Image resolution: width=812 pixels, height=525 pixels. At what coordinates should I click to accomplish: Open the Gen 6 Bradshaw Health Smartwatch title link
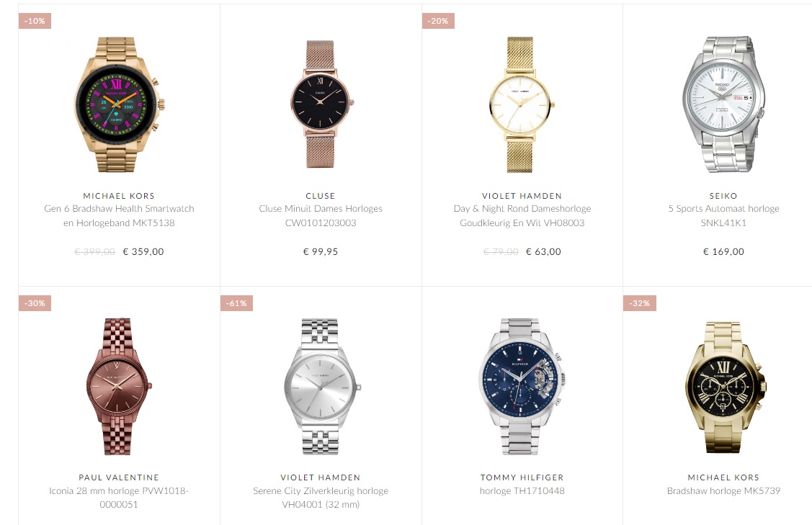tap(119, 216)
